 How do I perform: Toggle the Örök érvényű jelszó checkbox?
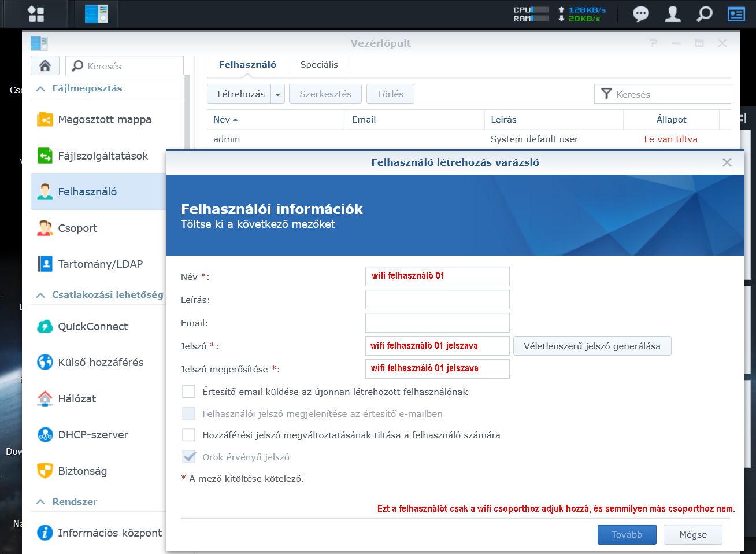tap(189, 457)
